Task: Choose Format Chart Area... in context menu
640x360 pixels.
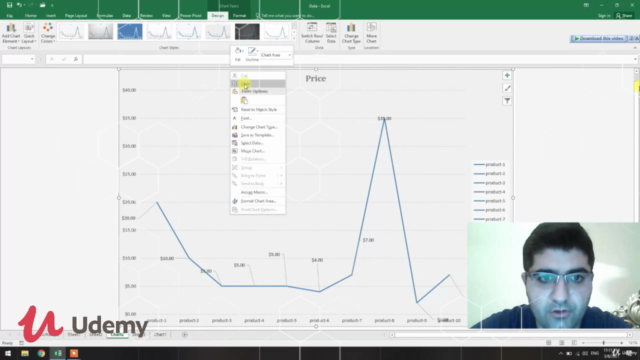Action: 258,201
